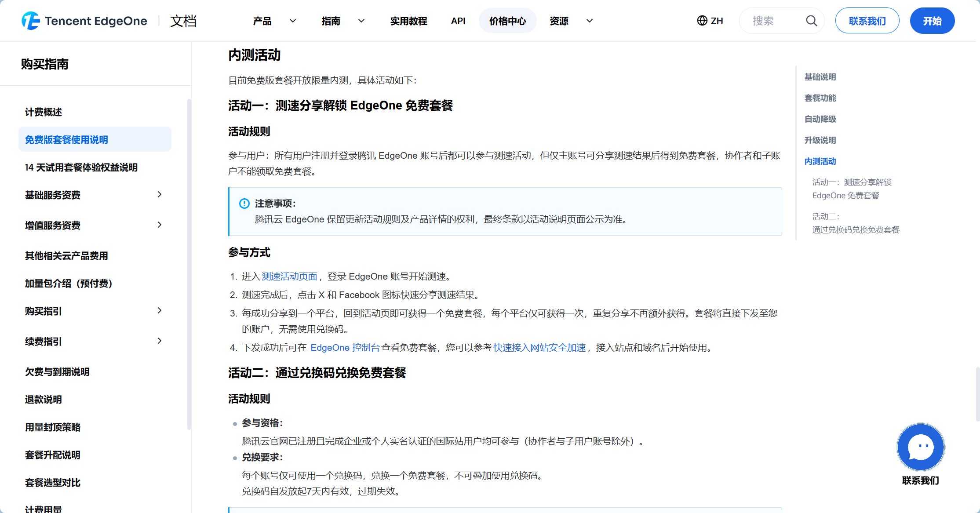Open 14 天试用套餐体验权益说明

(x=81, y=167)
